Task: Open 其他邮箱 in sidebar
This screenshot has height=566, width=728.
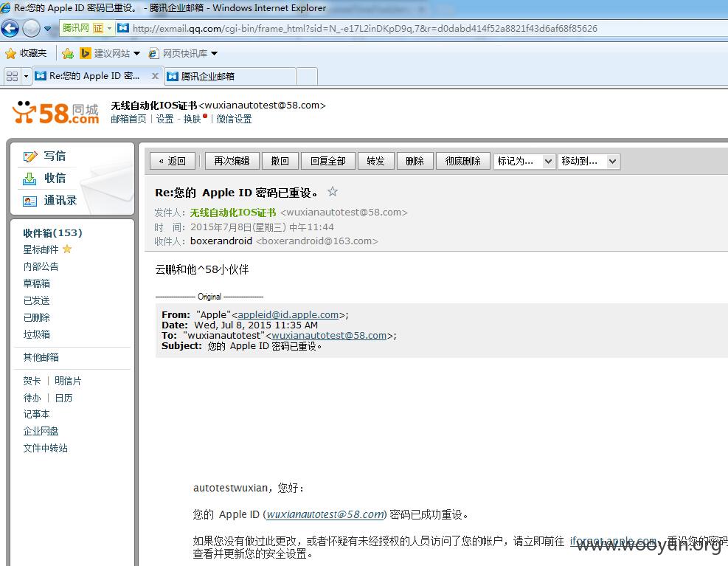Action: tap(41, 357)
